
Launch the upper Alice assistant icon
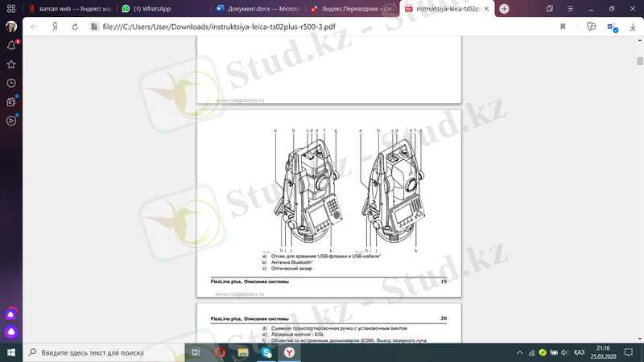pos(11,314)
